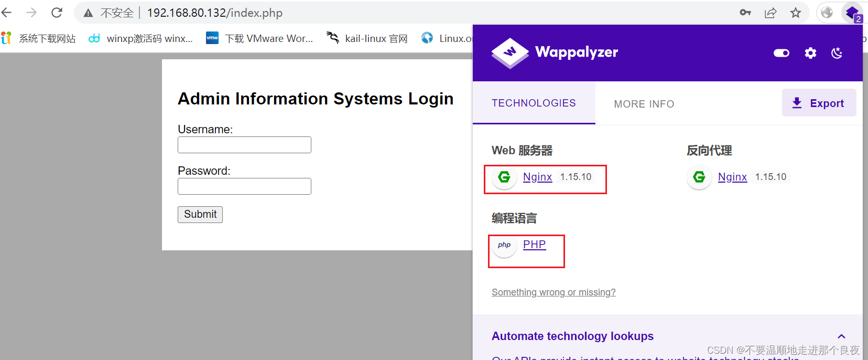Click the not-secure warning triangle icon

(88, 13)
